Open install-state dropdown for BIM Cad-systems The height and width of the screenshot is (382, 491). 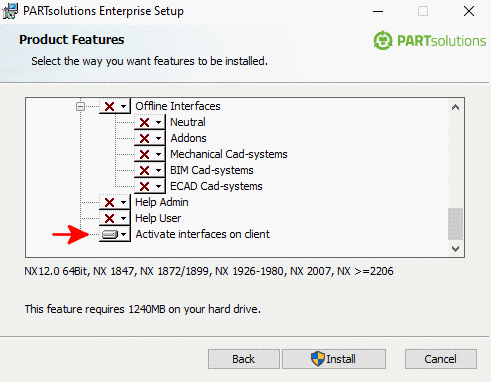(x=150, y=170)
